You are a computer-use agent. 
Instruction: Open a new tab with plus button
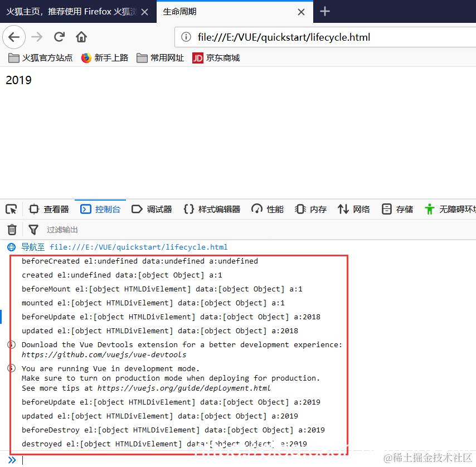point(325,12)
